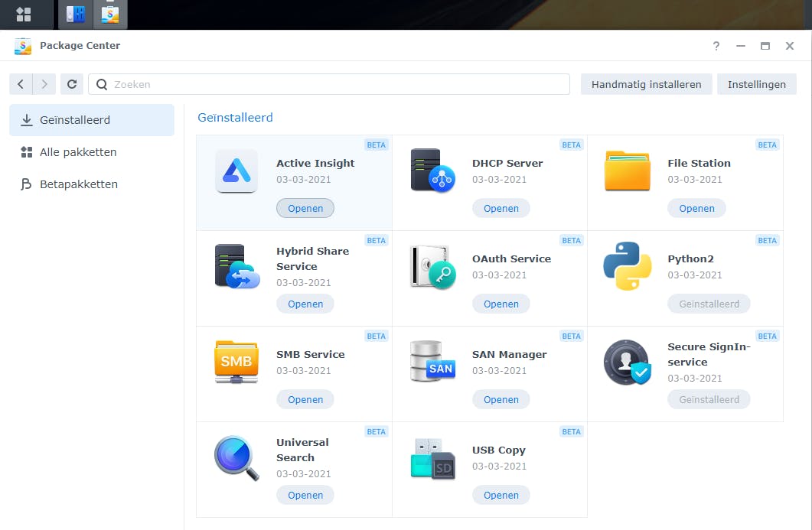Click the File Station title text
The width and height of the screenshot is (812, 530).
click(699, 163)
